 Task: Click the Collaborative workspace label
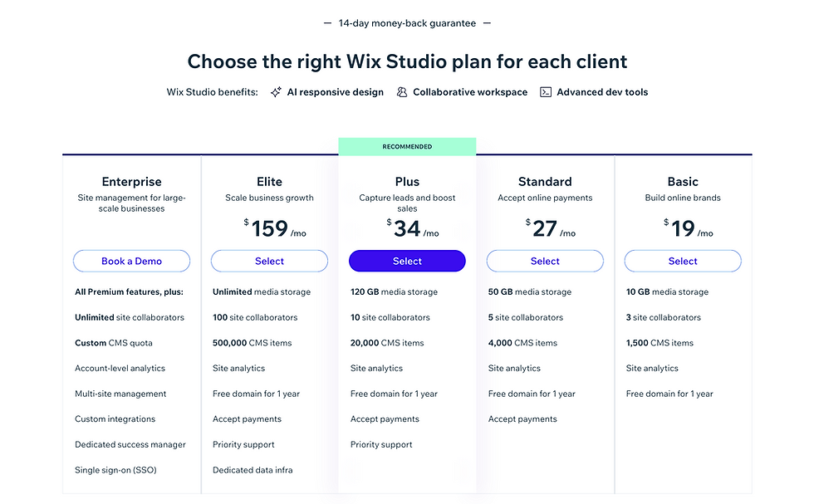(469, 92)
